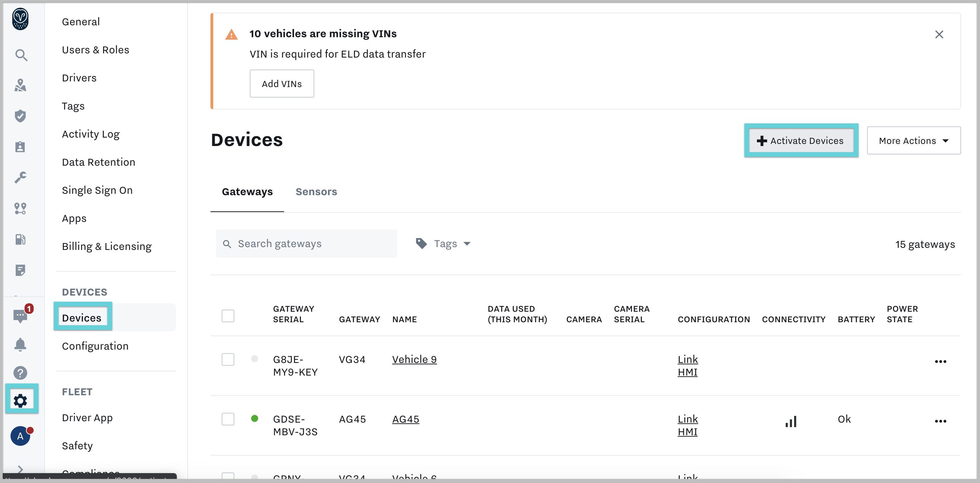
Task: Check the G8JE-MY9-KEY row checkbox
Action: point(228,359)
